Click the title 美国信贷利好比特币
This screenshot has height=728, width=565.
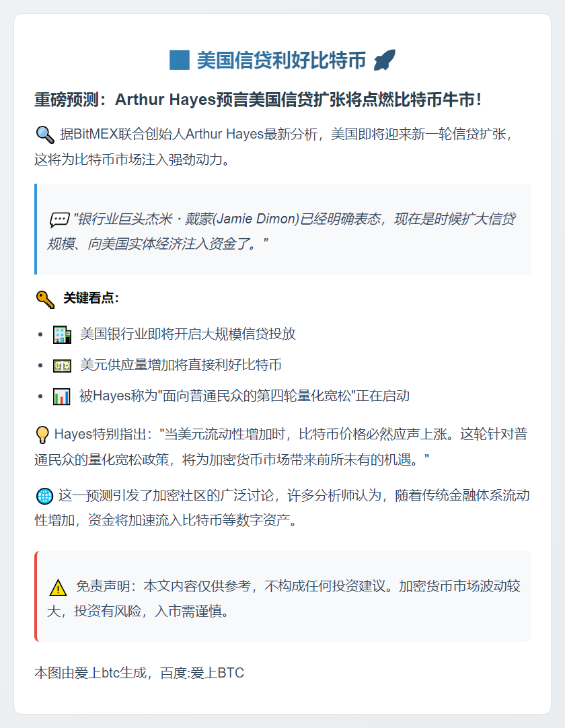[281, 61]
